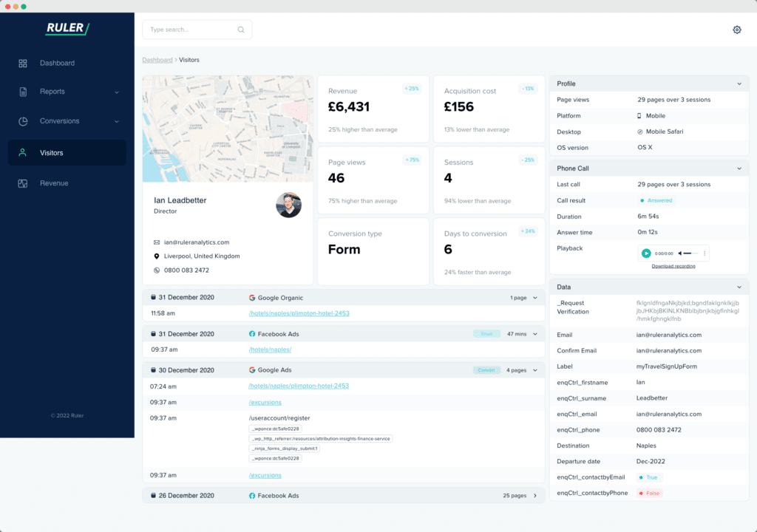Click the search magnifier icon
Screen dimensions: 757x532
(x=241, y=30)
